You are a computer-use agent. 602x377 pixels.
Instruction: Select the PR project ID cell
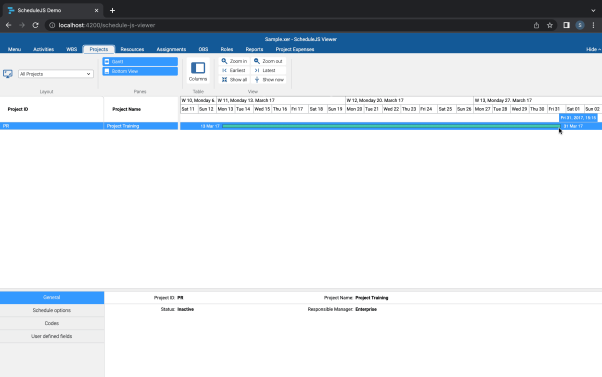coord(51,126)
